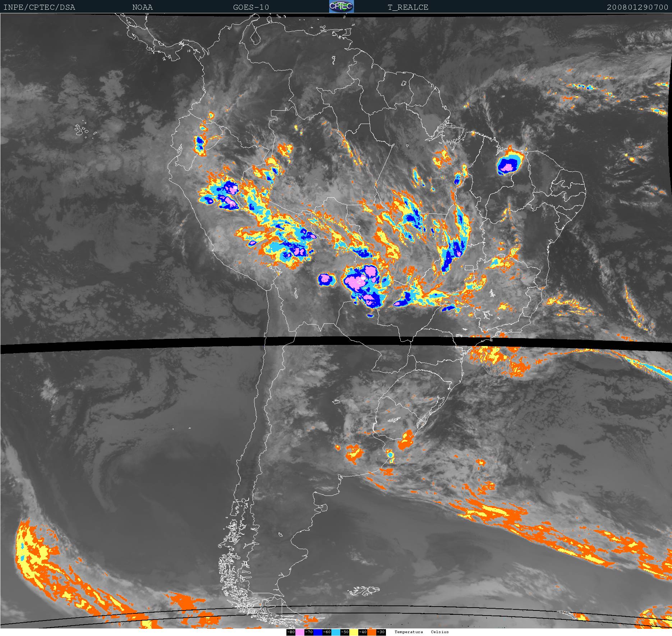Pick the pink swatch in the temperature legend
The height and width of the screenshot is (636, 672).
tap(300, 632)
